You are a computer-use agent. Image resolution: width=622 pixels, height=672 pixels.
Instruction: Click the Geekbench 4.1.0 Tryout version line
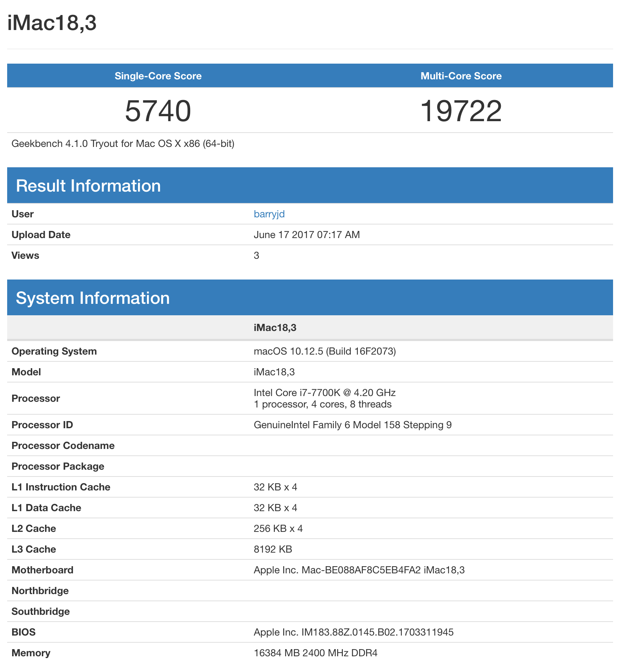tap(123, 144)
